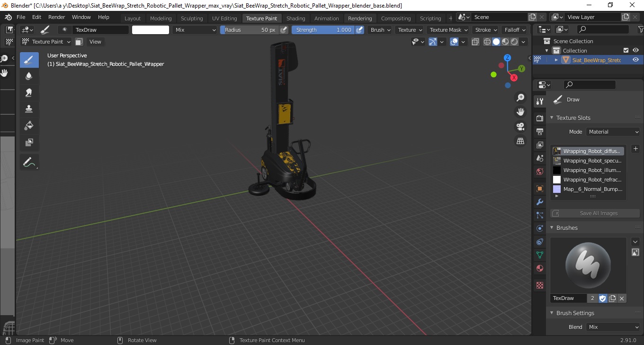Viewport: 644px width, 345px height.
Task: Open the Texture Paint mode dropdown
Action: click(46, 42)
